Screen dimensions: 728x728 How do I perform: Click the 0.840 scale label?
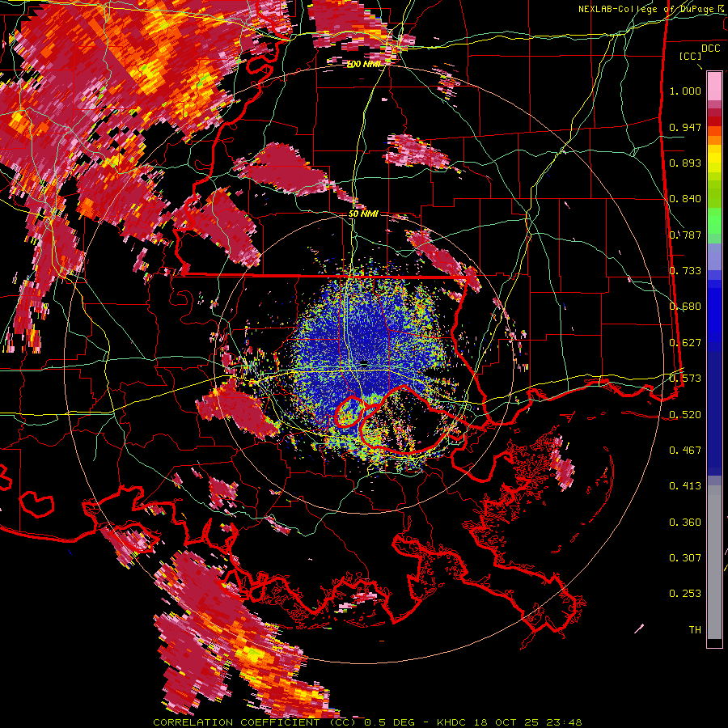click(685, 199)
